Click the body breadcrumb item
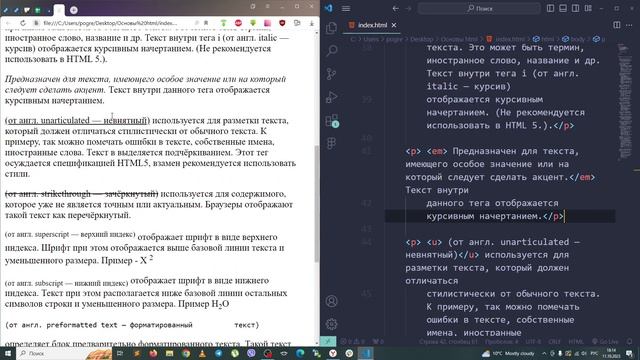Image resolution: width=640 pixels, height=360 pixels. tap(574, 39)
